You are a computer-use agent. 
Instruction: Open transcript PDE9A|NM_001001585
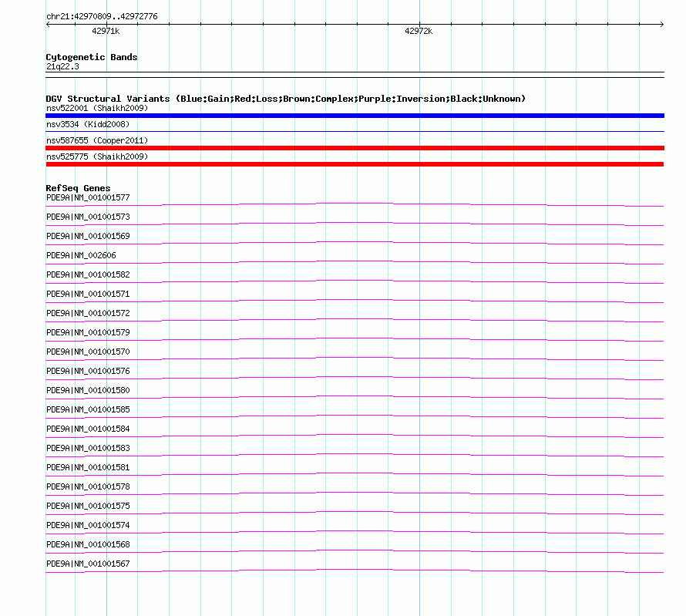pos(88,409)
